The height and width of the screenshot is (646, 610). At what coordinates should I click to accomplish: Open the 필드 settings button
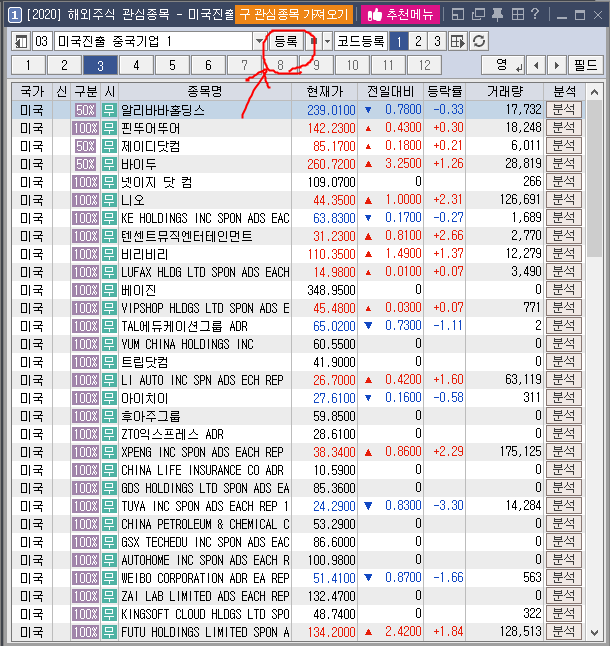coord(585,65)
